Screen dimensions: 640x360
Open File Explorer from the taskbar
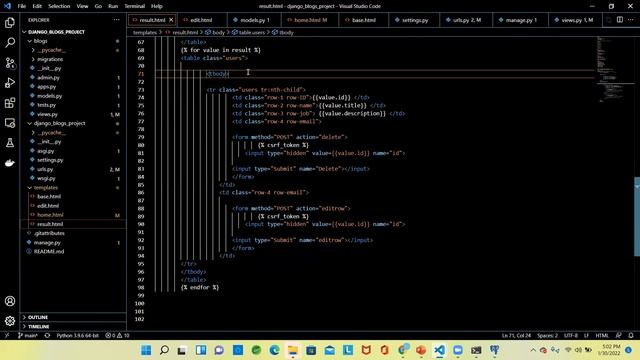[293, 350]
